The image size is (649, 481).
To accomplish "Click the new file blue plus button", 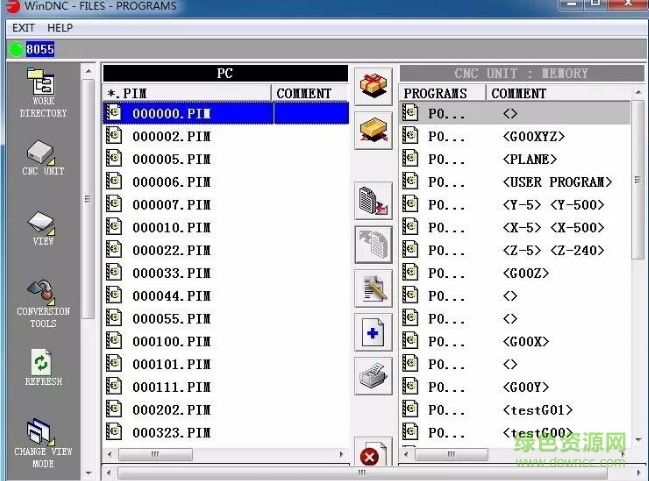I will pos(373,332).
